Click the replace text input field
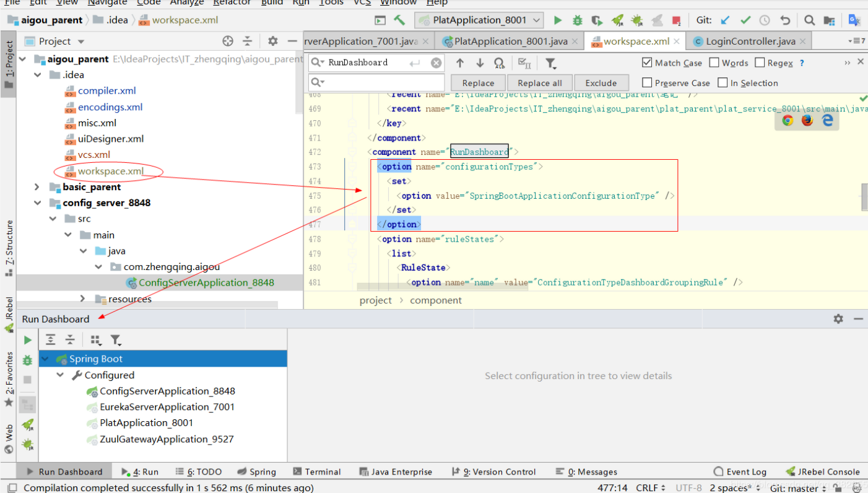This screenshot has width=868, height=493. coord(376,82)
